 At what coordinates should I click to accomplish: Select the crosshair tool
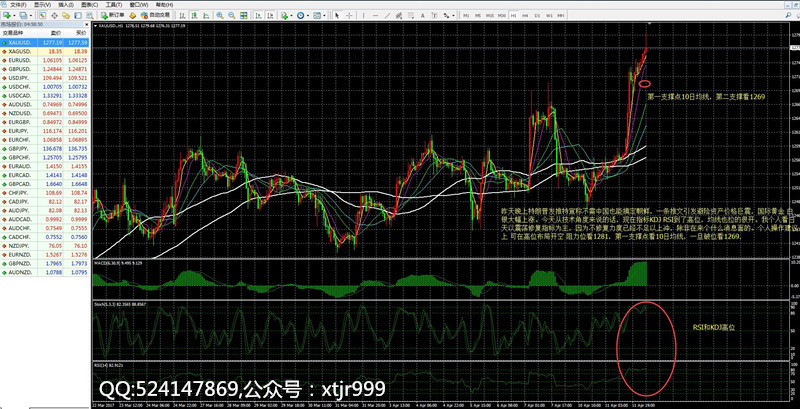(349, 15)
